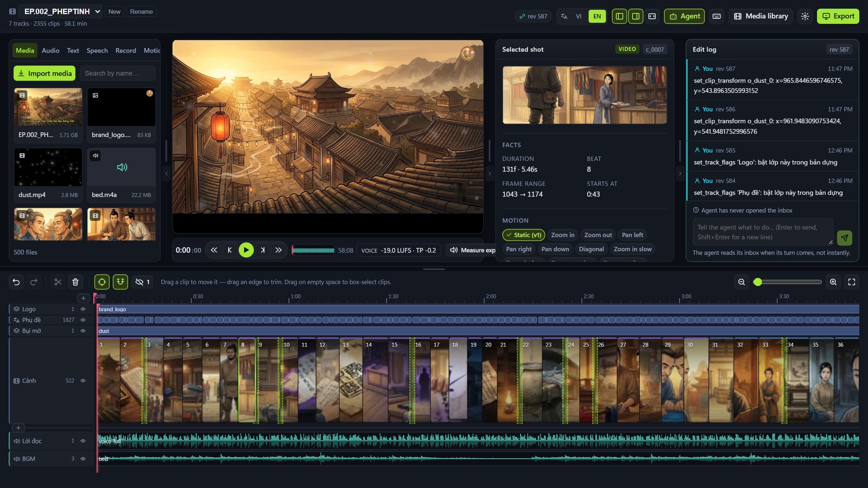The height and width of the screenshot is (488, 868).
Task: Click the rewind double-chevron button
Action: [x=214, y=250]
